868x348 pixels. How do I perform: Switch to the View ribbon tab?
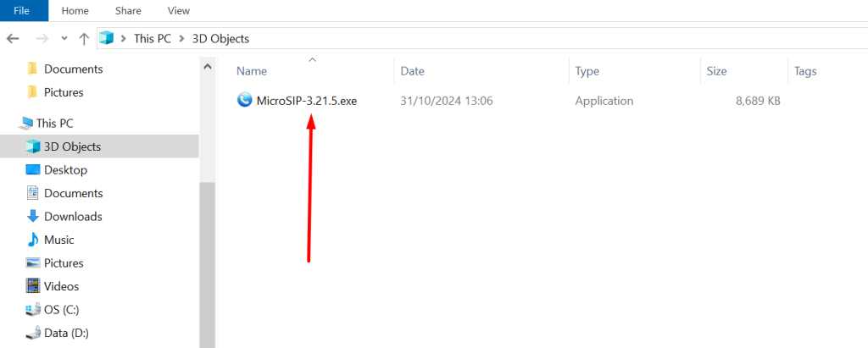(179, 11)
